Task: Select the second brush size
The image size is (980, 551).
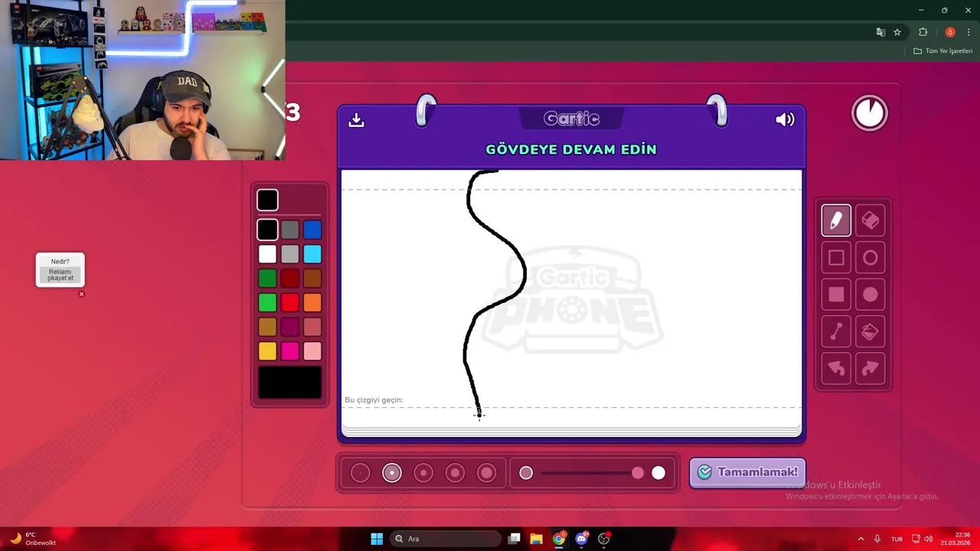Action: tap(392, 473)
